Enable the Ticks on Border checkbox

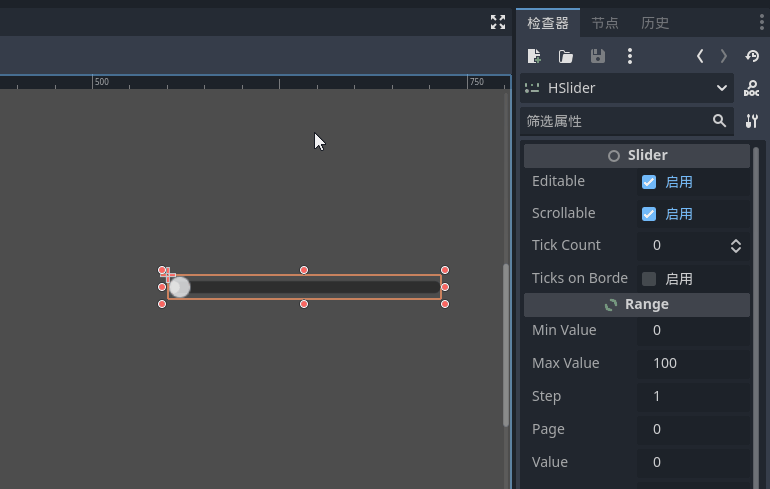649,279
